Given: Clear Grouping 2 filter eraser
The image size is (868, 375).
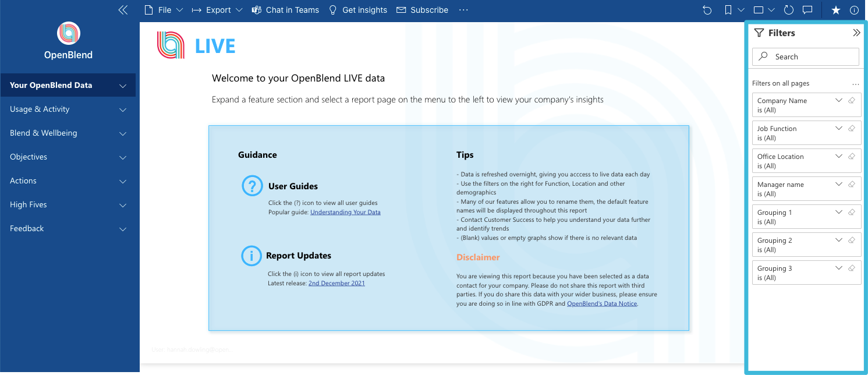Looking at the screenshot, I should pyautogui.click(x=851, y=240).
